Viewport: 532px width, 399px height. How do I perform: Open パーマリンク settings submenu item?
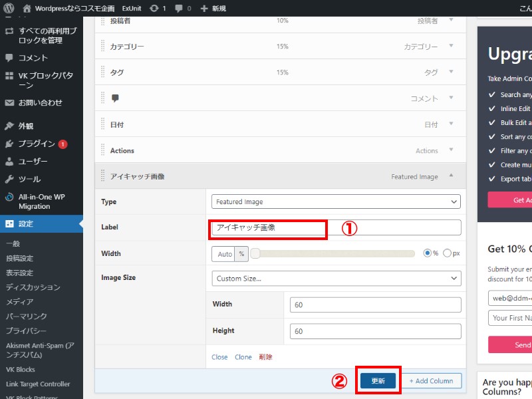27,317
